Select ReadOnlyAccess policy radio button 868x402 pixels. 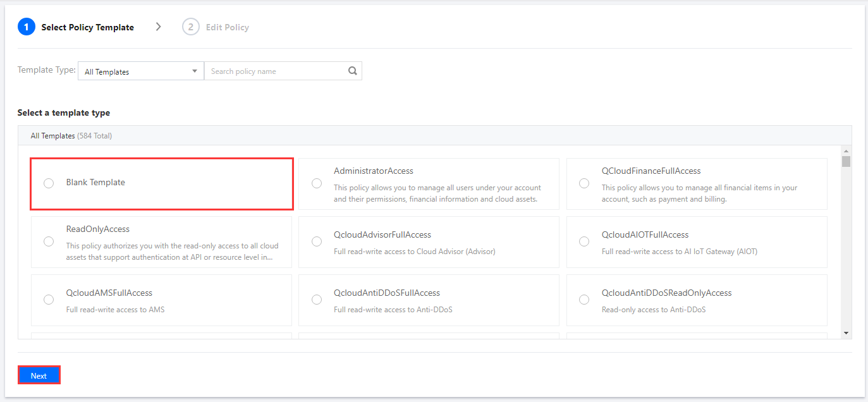(x=49, y=241)
